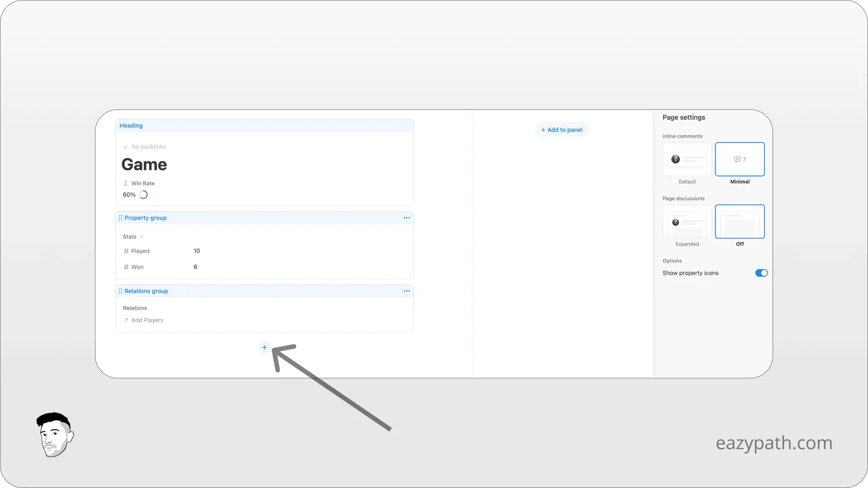Click the number icon next to Played
This screenshot has height=488, width=868.
point(126,251)
